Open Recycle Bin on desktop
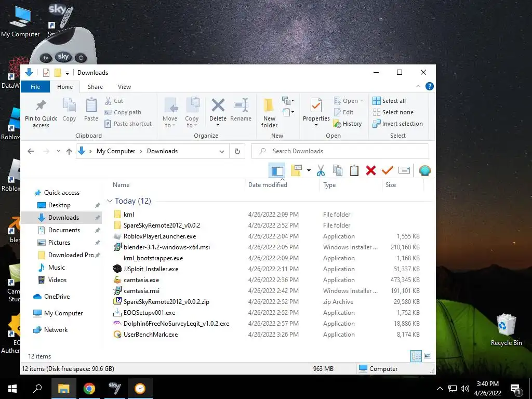Viewport: 532px width, 399px height. click(506, 330)
